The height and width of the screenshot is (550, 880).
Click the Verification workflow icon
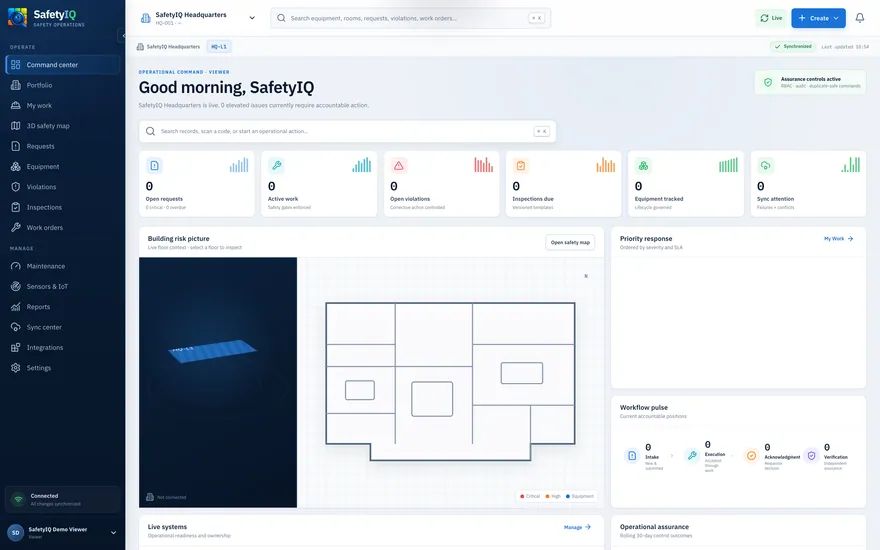click(812, 456)
